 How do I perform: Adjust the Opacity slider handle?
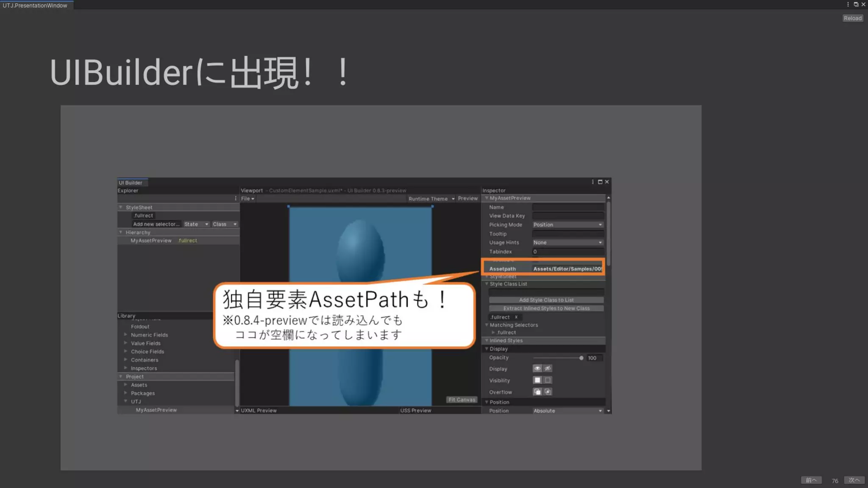point(581,358)
